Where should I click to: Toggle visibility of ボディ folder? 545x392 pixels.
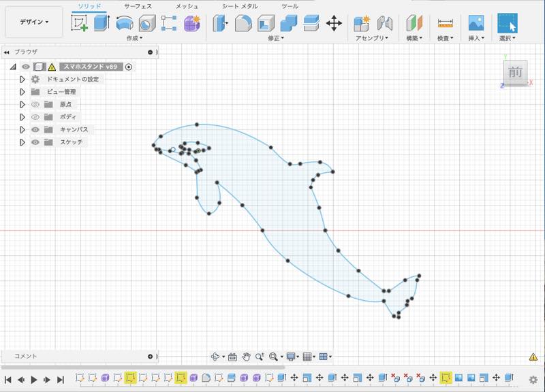[35, 117]
